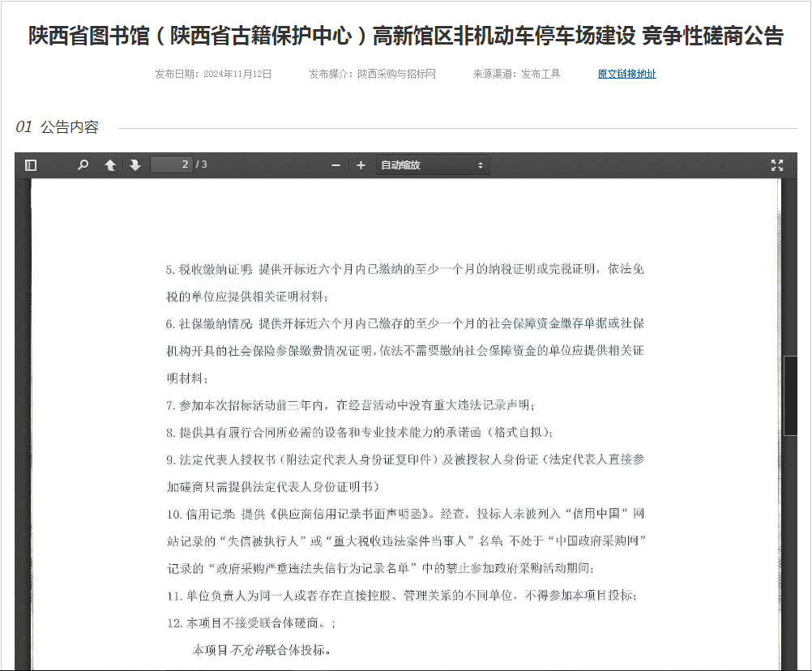This screenshot has width=812, height=671.
Task: Open the 原文链接地址 link
Action: (626, 74)
